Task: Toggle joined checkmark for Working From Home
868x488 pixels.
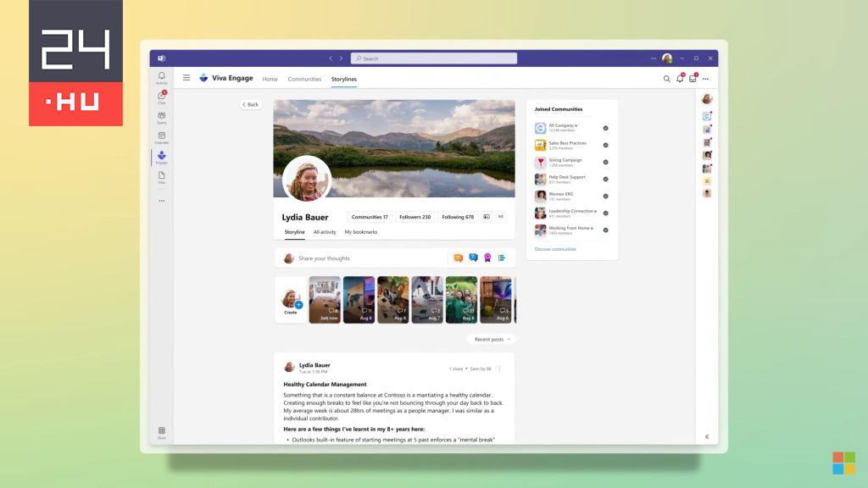Action: coord(605,230)
